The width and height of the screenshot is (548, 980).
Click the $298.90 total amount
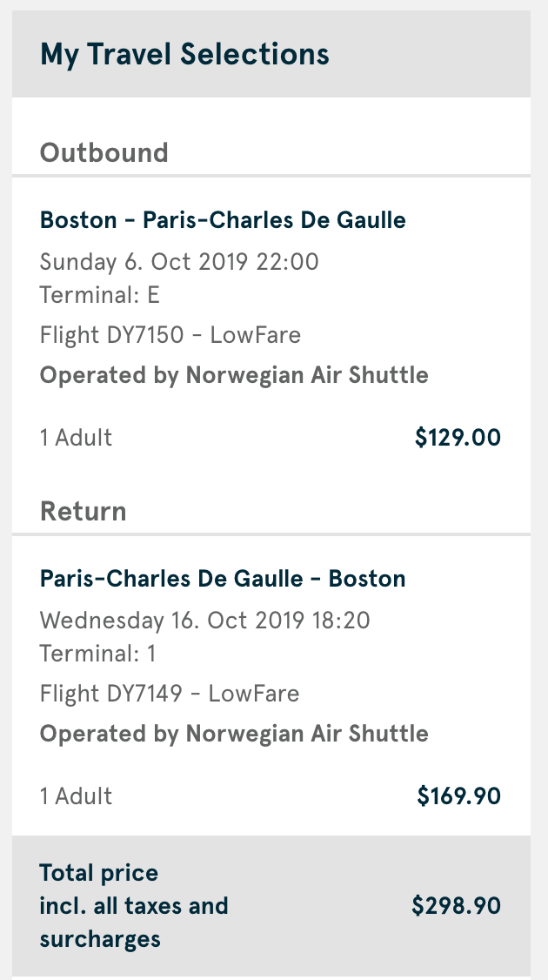[456, 906]
